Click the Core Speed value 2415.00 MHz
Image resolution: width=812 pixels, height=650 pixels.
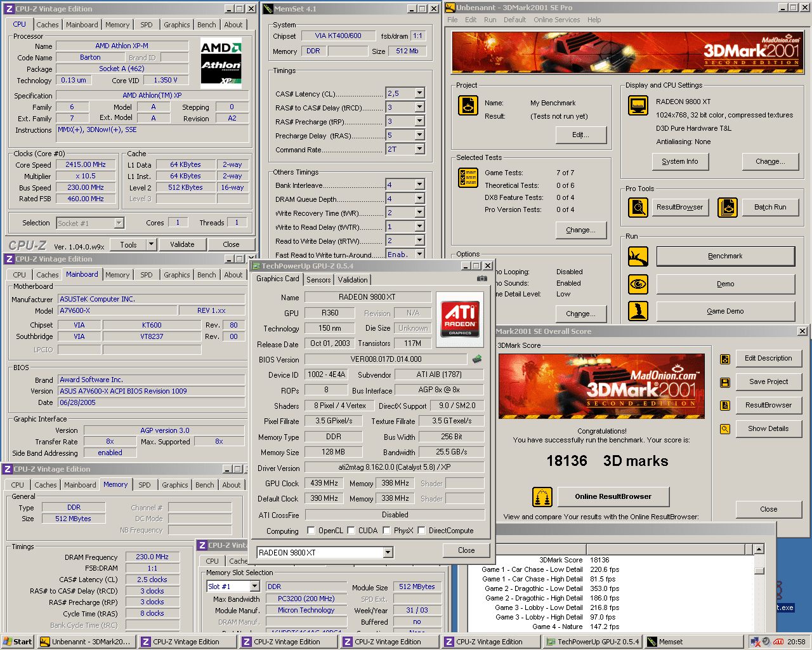point(86,164)
